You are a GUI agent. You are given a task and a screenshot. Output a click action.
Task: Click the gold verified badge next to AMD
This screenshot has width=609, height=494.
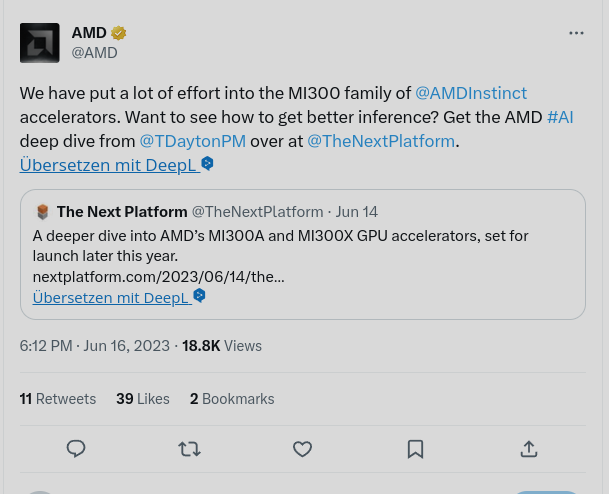pyautogui.click(x=119, y=33)
